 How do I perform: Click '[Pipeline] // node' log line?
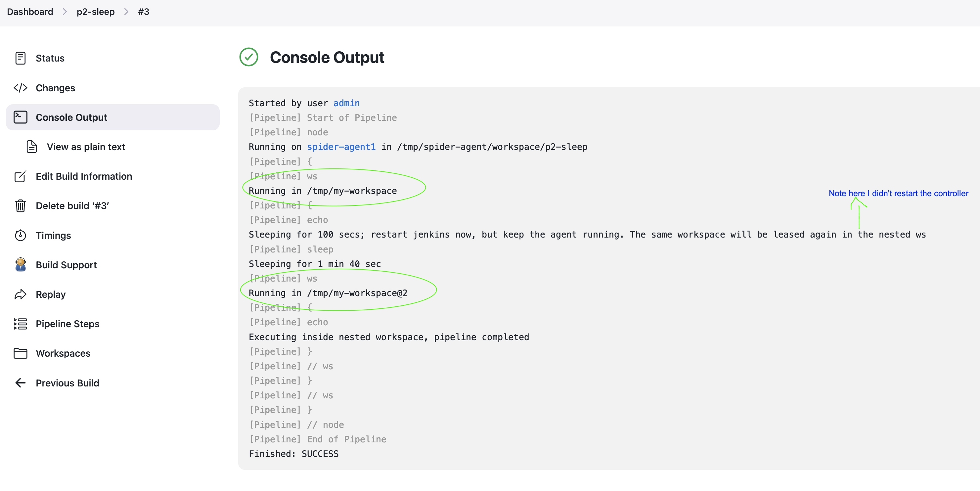point(296,424)
